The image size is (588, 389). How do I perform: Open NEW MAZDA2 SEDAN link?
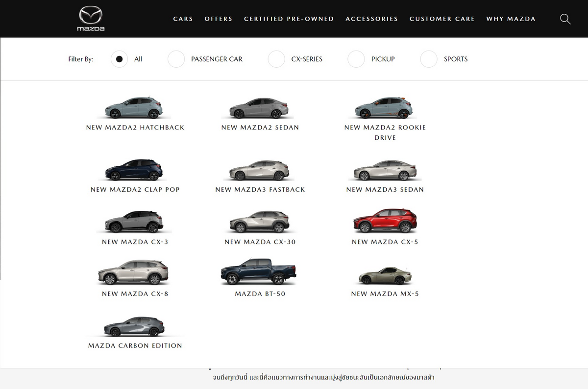pyautogui.click(x=260, y=128)
